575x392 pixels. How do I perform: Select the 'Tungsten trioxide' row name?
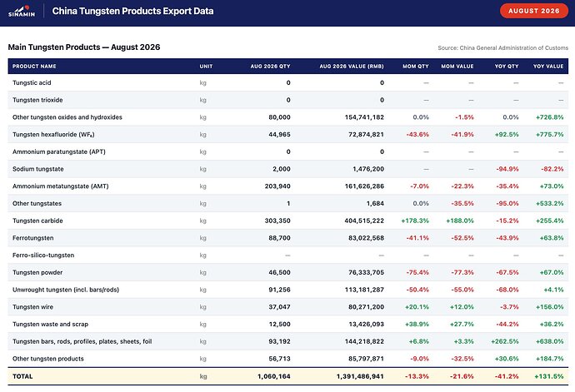click(x=37, y=100)
